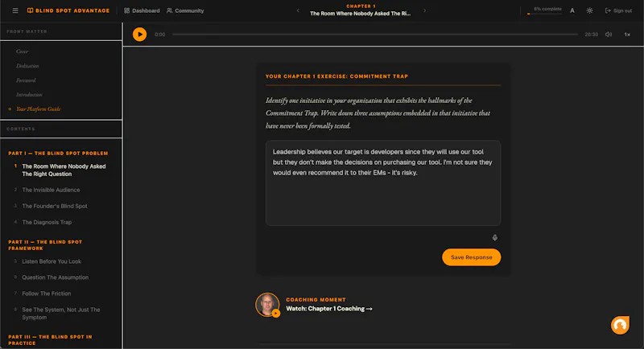Sign out of the account

pyautogui.click(x=618, y=10)
